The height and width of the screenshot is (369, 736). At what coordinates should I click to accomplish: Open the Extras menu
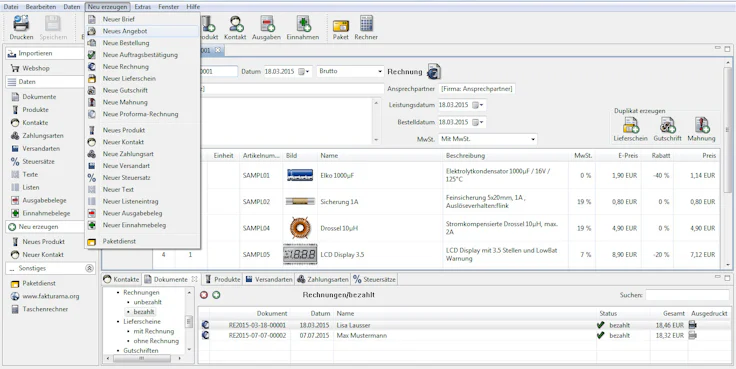pyautogui.click(x=143, y=7)
